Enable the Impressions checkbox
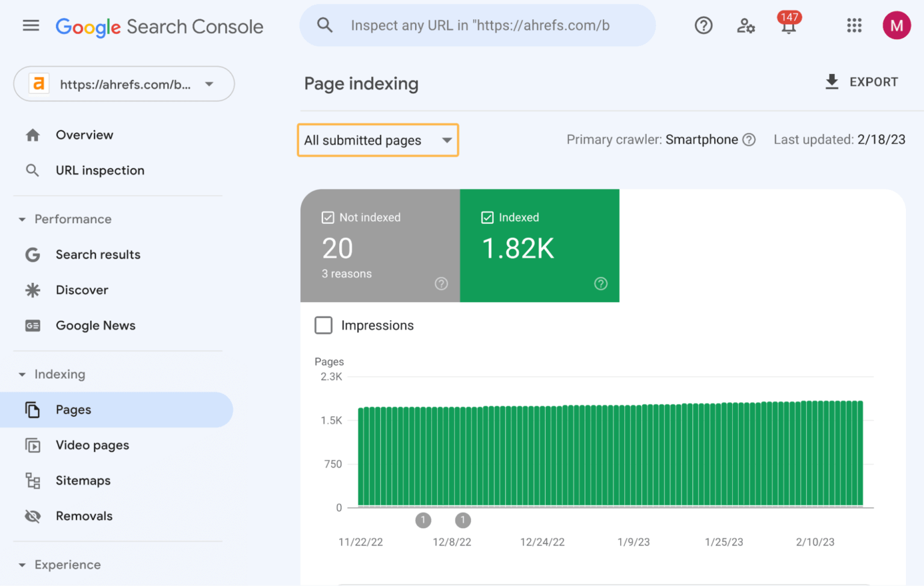This screenshot has height=586, width=924. point(324,325)
